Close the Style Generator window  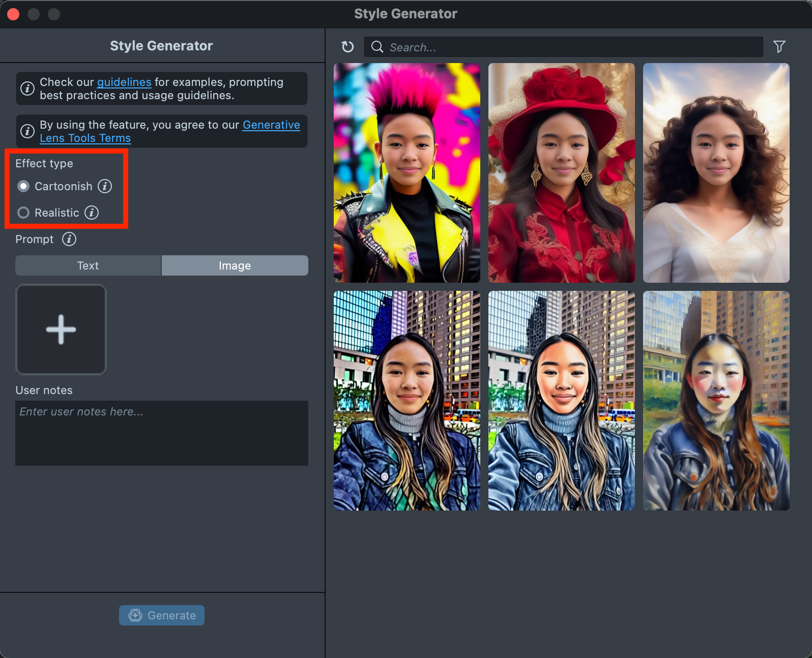coord(14,14)
